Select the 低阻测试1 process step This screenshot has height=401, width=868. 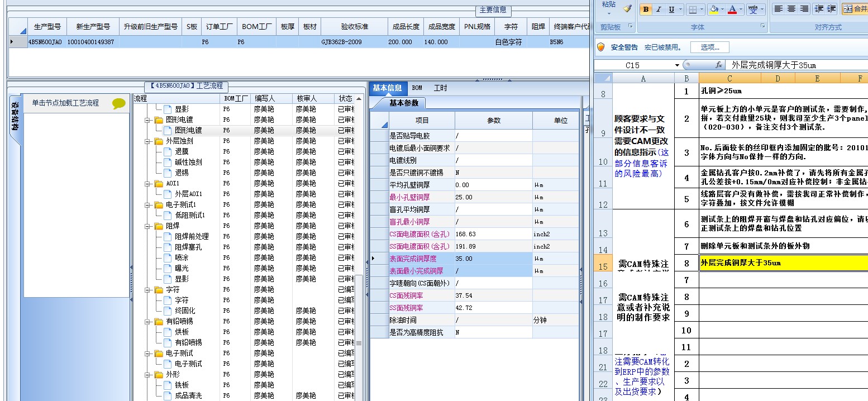pos(190,216)
